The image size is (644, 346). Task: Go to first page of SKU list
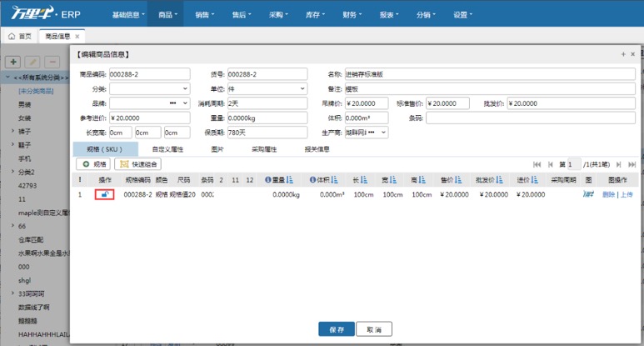(x=537, y=164)
